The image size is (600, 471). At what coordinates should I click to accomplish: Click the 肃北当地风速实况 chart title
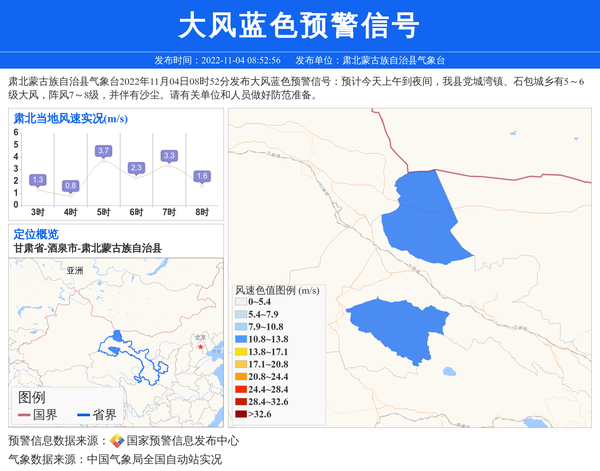tap(69, 118)
